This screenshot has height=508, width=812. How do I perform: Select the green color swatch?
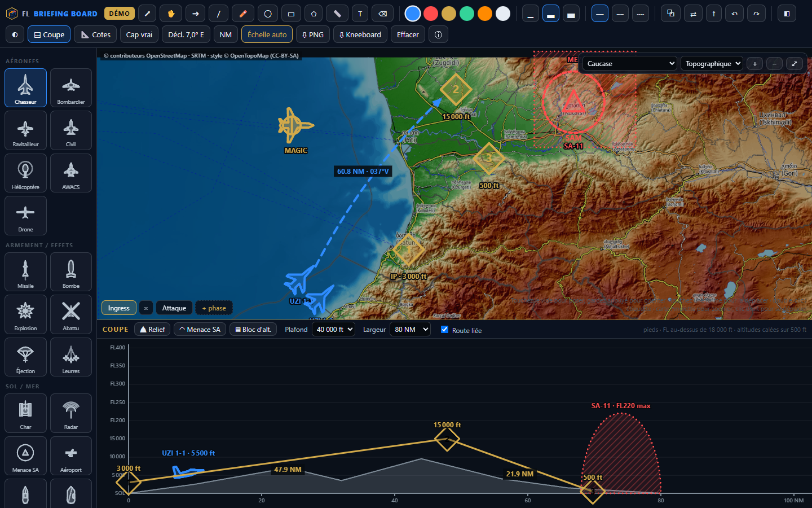467,14
